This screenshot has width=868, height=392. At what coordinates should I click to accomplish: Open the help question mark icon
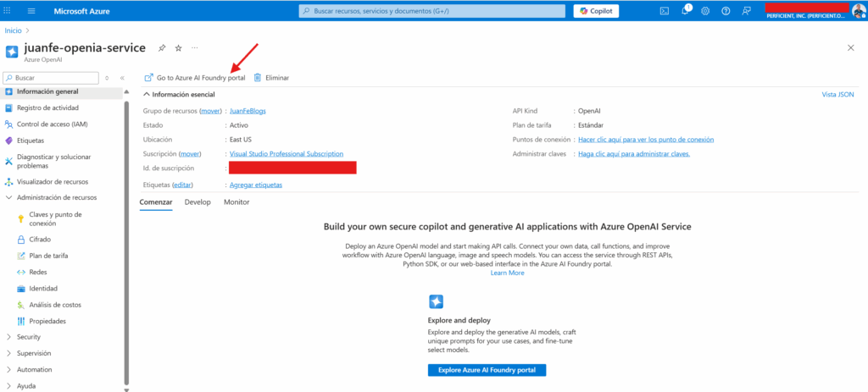pos(726,11)
